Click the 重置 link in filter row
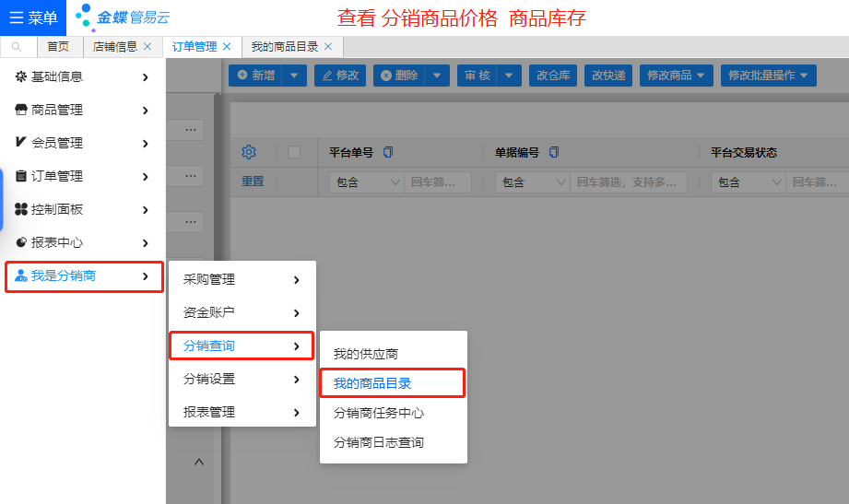 coord(253,182)
